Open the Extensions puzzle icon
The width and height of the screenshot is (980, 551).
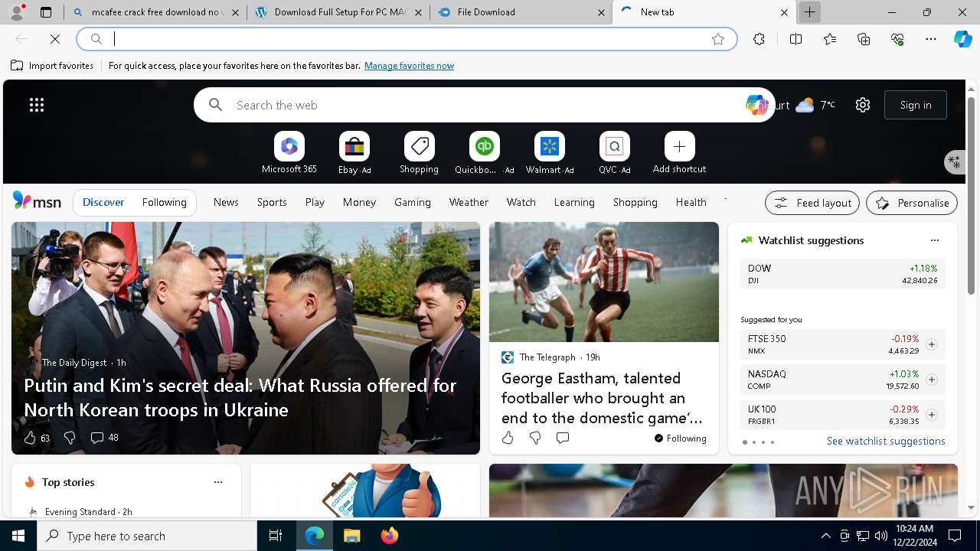759,39
